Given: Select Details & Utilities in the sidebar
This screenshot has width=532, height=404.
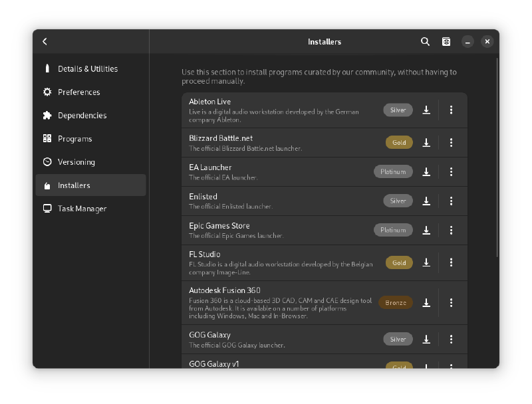Looking at the screenshot, I should click(87, 69).
